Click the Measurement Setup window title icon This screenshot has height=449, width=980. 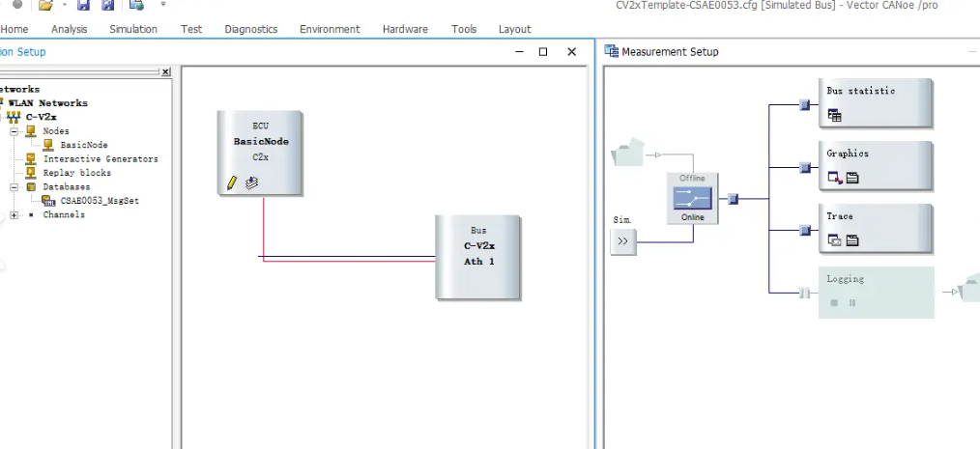(x=611, y=51)
